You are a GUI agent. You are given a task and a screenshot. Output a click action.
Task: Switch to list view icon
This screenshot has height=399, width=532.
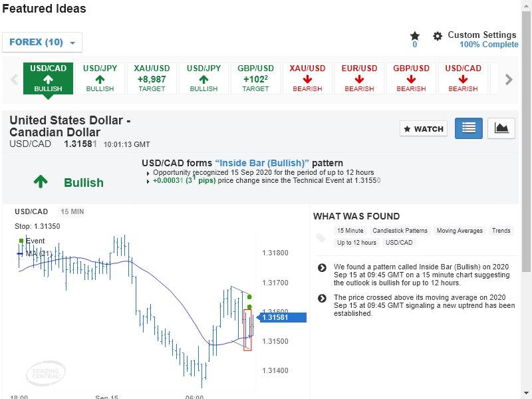coord(469,128)
